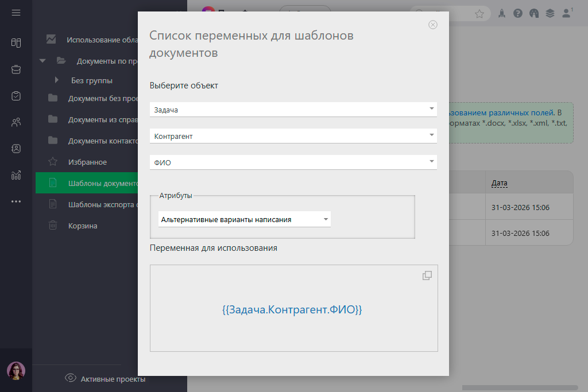Open the Альтернативные варианты написания attributes dropdown
Viewport: 588px width, 392px height.
[x=244, y=219]
